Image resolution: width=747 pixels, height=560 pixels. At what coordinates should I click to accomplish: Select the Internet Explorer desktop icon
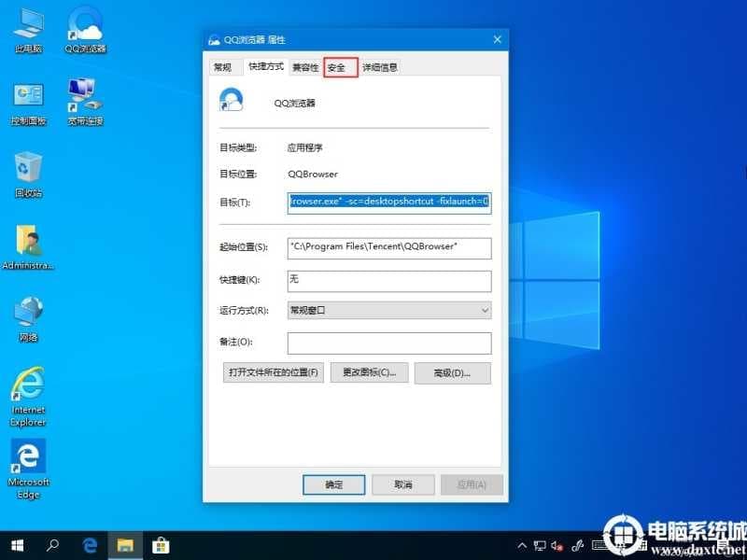tap(29, 397)
